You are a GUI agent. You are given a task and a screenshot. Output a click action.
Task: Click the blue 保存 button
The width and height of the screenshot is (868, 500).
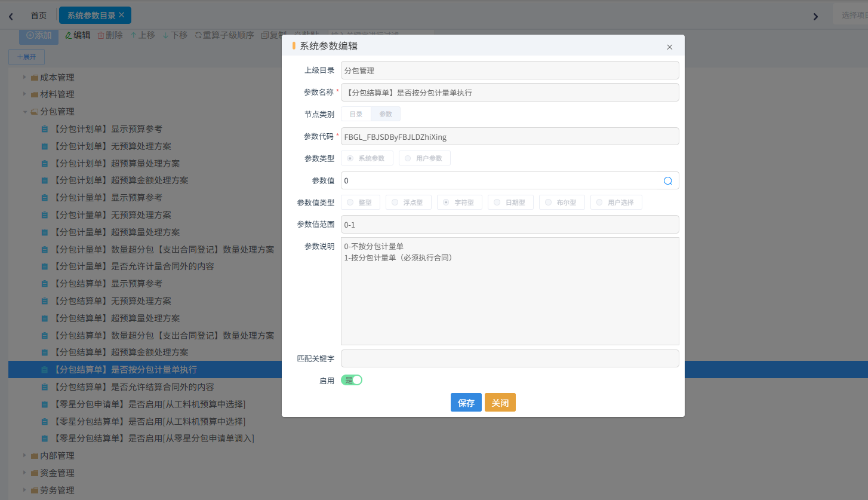(x=466, y=403)
